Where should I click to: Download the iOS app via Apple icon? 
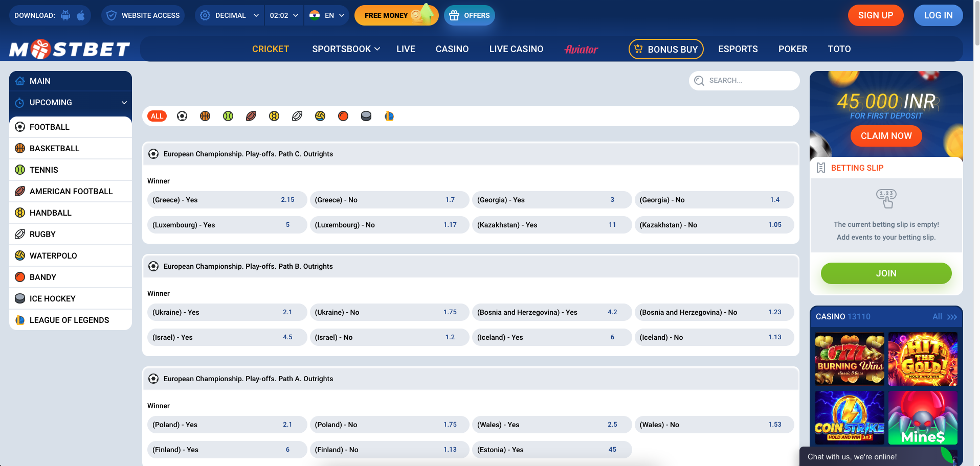(x=81, y=15)
